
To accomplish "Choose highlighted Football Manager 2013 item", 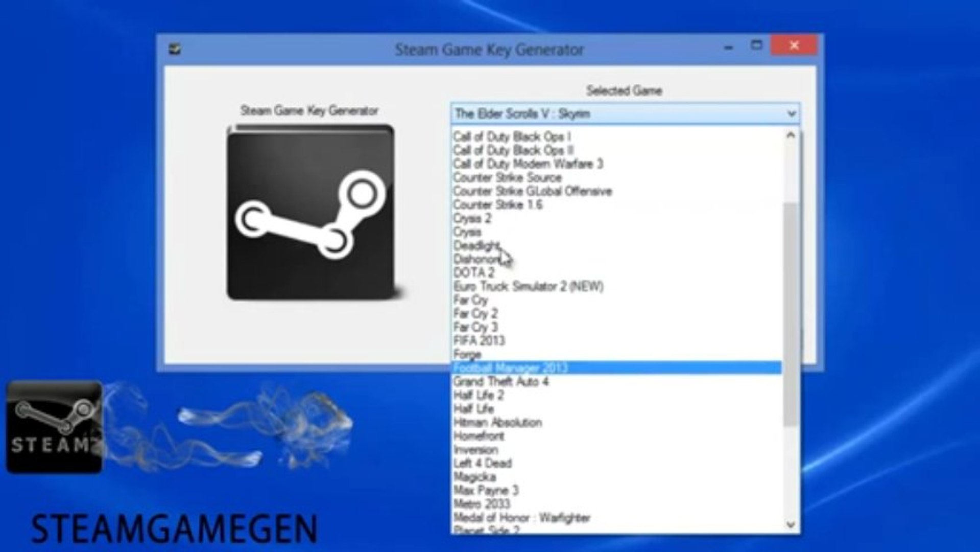I will 616,368.
